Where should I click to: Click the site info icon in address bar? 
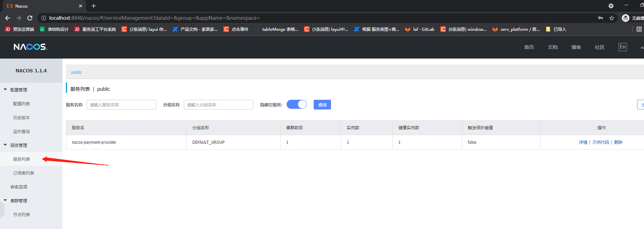coord(44,18)
